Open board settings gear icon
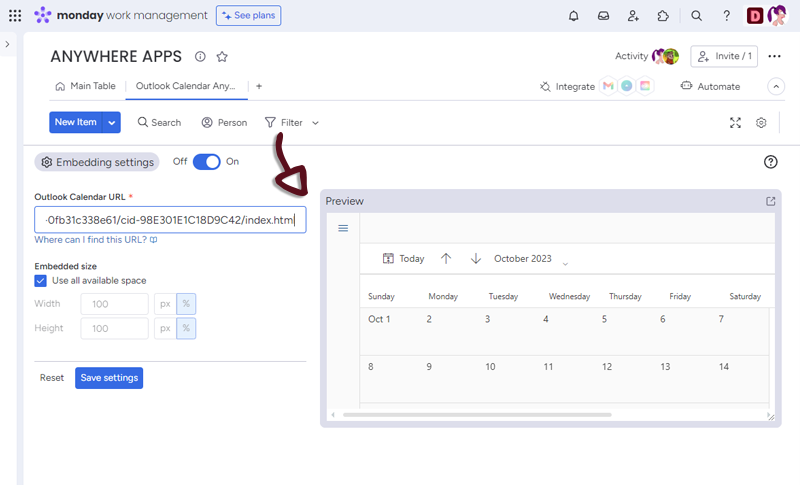This screenshot has height=485, width=800. tap(761, 122)
